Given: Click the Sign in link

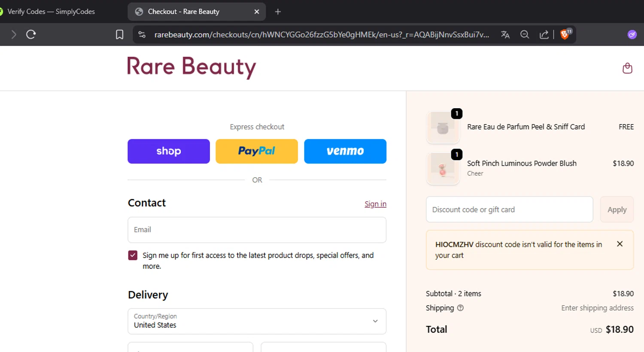Looking at the screenshot, I should coord(376,204).
